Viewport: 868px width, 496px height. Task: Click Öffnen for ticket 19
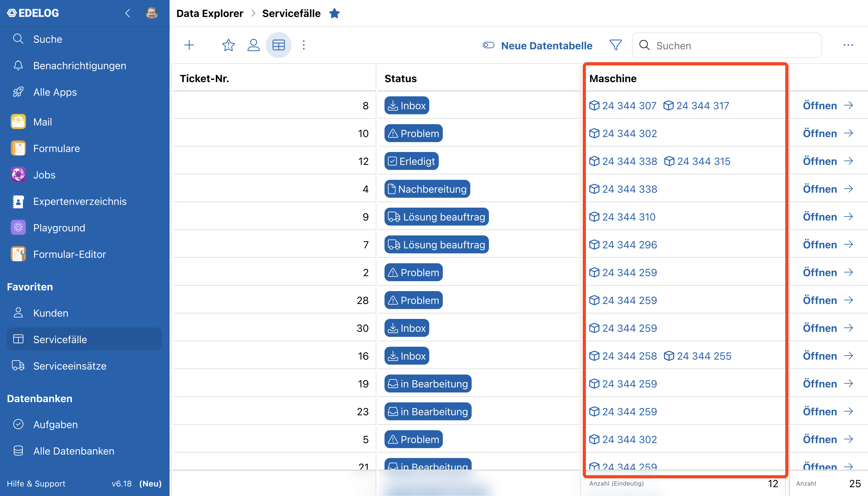tap(828, 384)
